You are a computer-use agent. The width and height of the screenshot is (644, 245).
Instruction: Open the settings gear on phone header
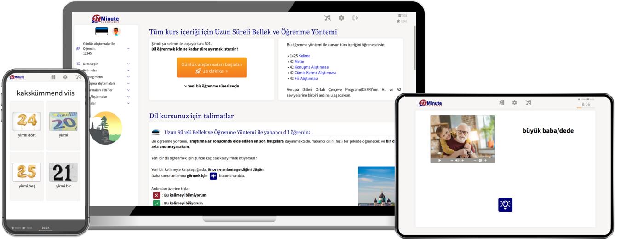click(65, 77)
